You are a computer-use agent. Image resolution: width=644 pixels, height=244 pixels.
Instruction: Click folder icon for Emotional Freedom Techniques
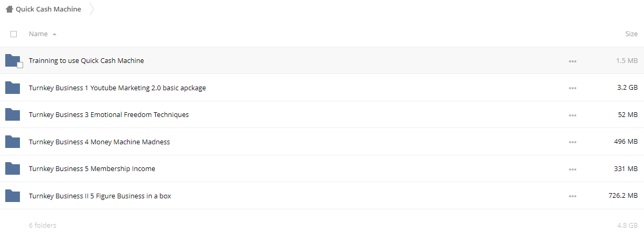pyautogui.click(x=13, y=114)
